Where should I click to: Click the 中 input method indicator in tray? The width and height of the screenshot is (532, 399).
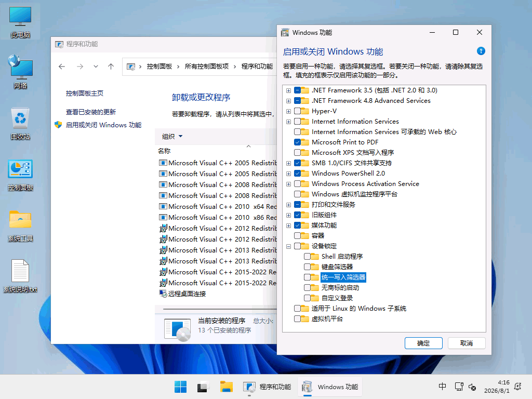click(x=443, y=387)
